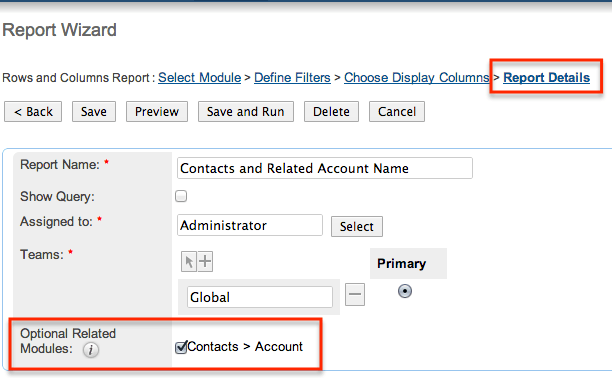Add a team with the plus icon
Screen dimensions: 612x378
pyautogui.click(x=205, y=262)
